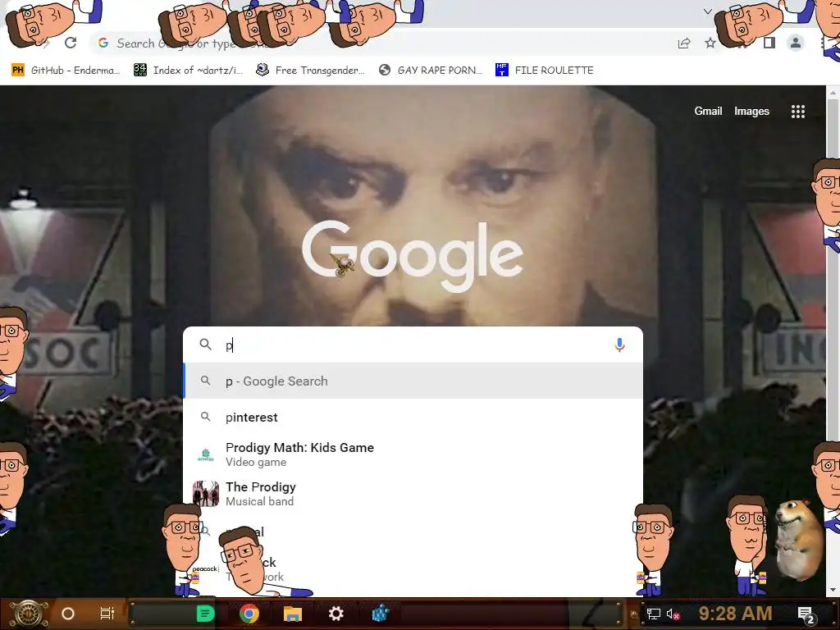Click the network tray icon
The height and width of the screenshot is (630, 840).
coord(653,614)
